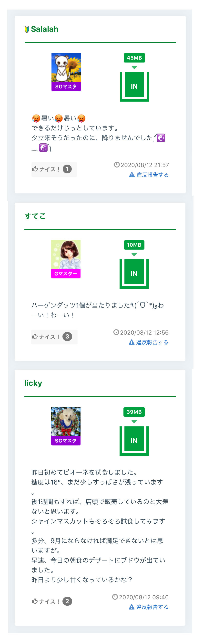Click the IN box in Salalah's post
This screenshot has width=203, height=644.
click(x=134, y=86)
